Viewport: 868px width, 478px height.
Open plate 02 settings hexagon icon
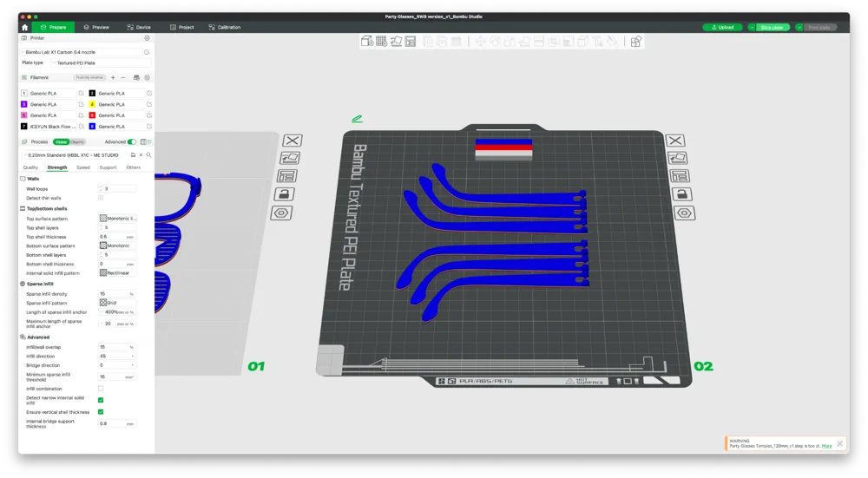685,213
